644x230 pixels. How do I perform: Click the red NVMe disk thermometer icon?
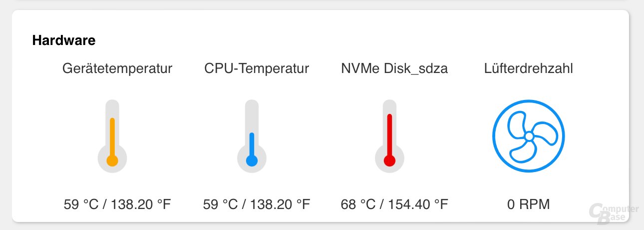tap(389, 136)
